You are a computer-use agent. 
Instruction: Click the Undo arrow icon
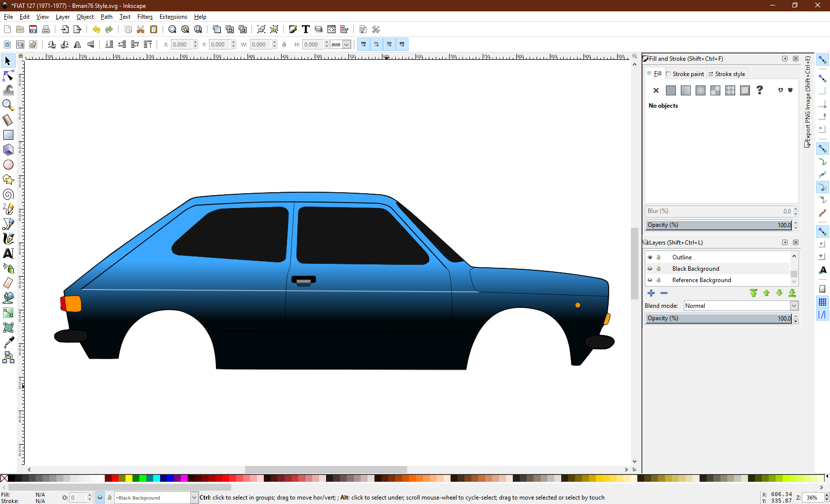96,29
